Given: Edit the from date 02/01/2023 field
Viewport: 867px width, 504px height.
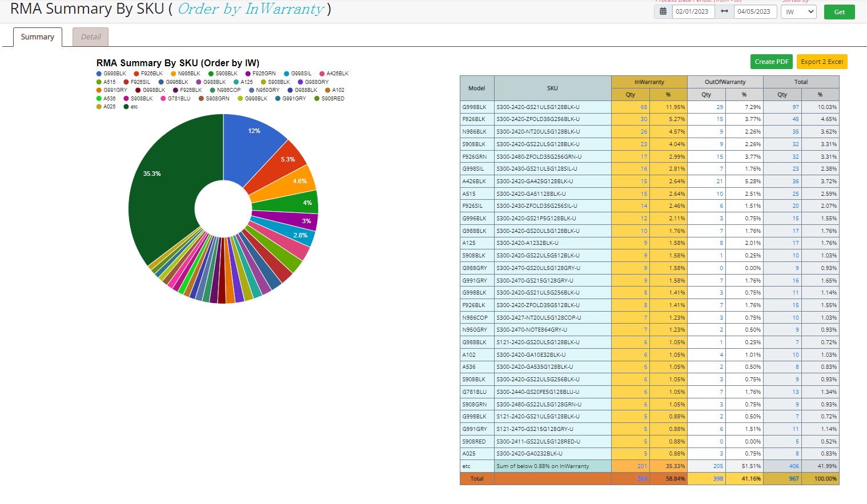Looking at the screenshot, I should click(x=693, y=11).
